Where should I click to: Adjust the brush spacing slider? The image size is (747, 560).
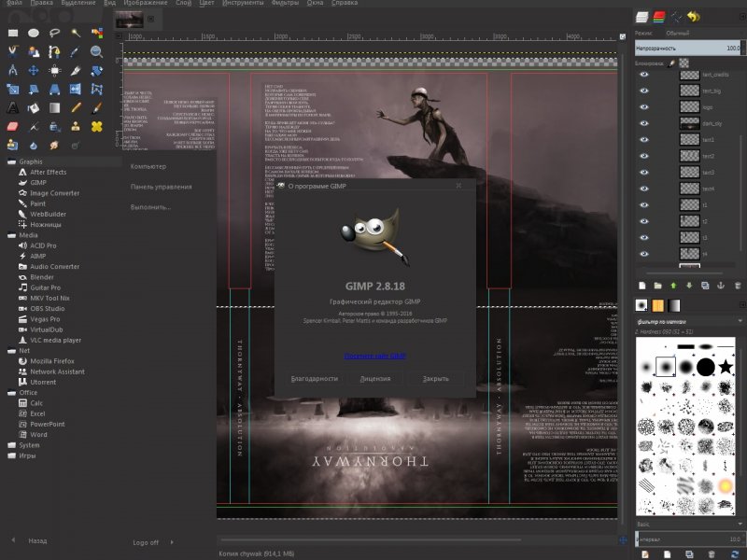coord(688,539)
